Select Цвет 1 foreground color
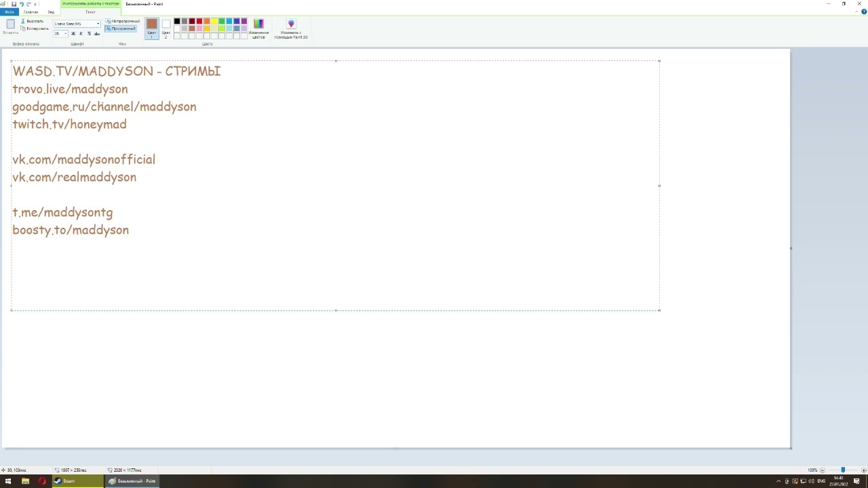Screen dimensions: 868x488 pyautogui.click(x=152, y=28)
